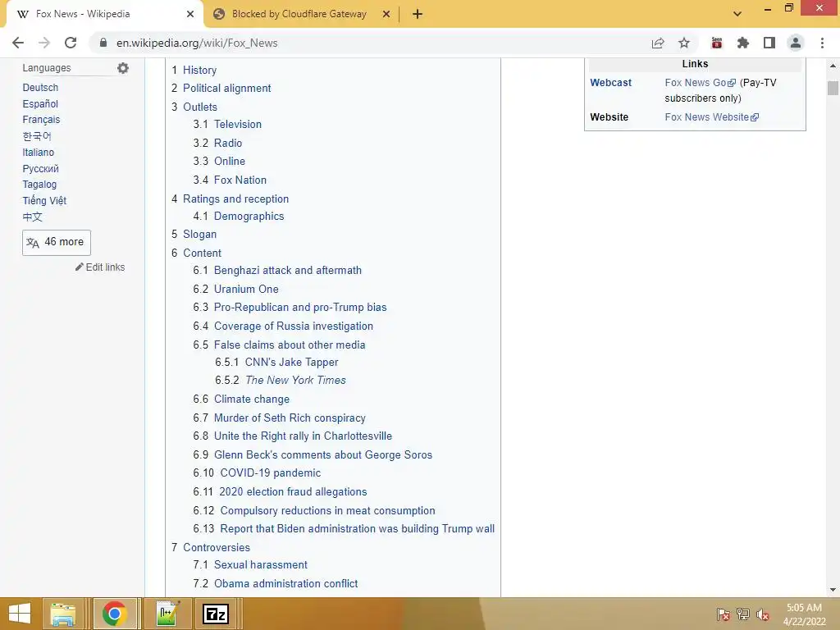Jump to Demographics subsection
Viewport: 840px width, 630px height.
point(249,217)
